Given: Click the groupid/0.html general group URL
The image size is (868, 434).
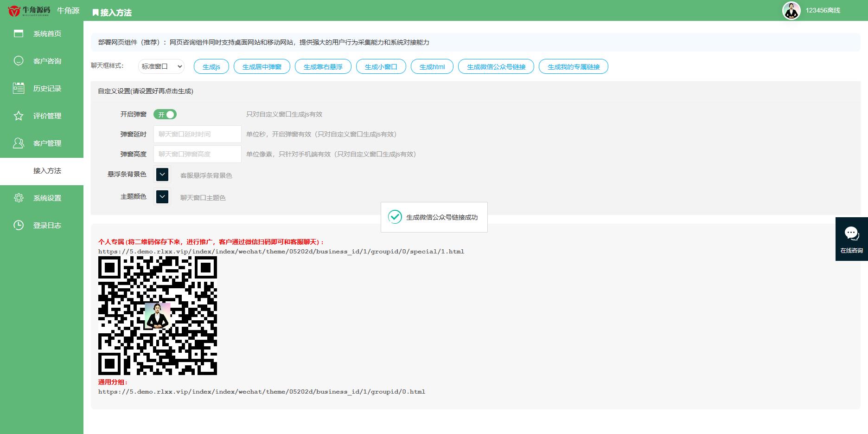Looking at the screenshot, I should (262, 392).
